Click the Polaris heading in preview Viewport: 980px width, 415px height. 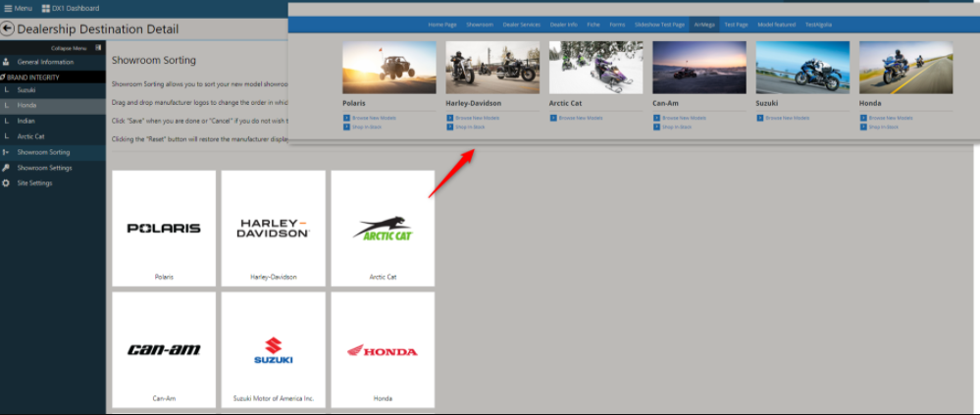point(354,103)
